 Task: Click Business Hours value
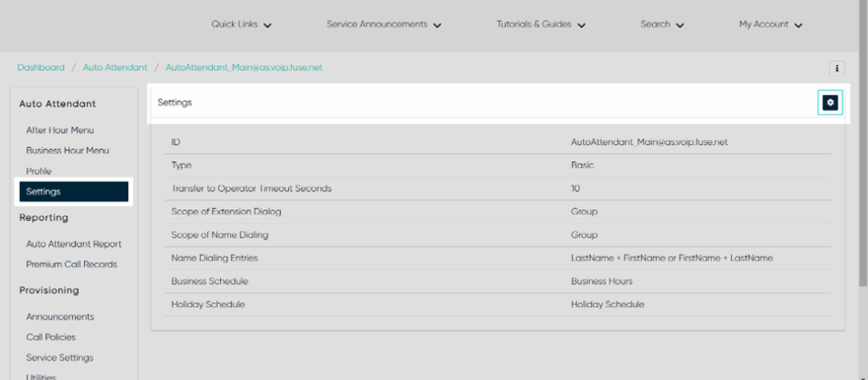click(602, 281)
